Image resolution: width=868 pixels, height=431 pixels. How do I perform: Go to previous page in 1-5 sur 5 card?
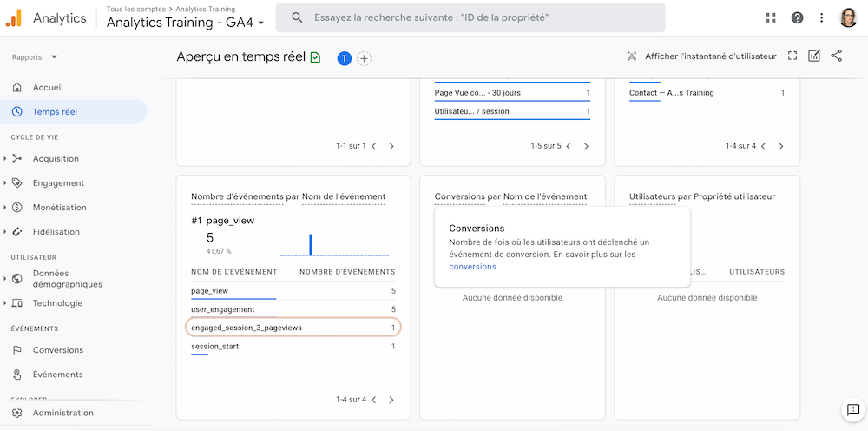pos(569,146)
